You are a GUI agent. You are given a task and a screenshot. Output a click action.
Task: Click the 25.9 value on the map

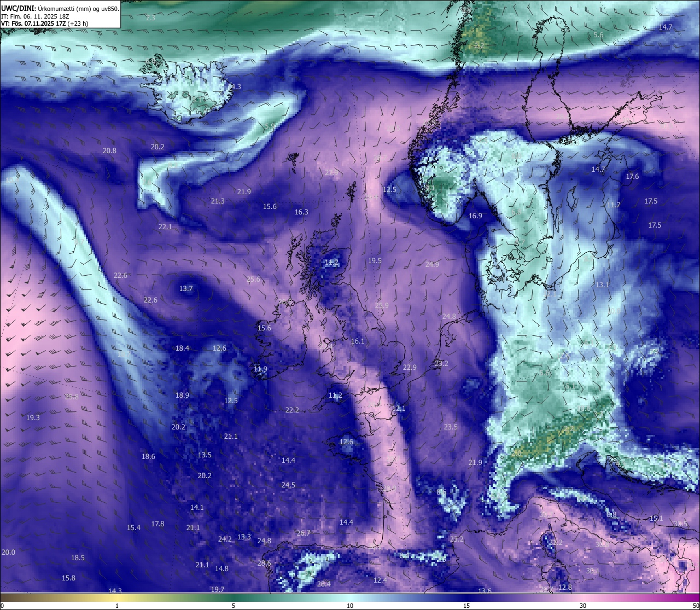(382, 306)
